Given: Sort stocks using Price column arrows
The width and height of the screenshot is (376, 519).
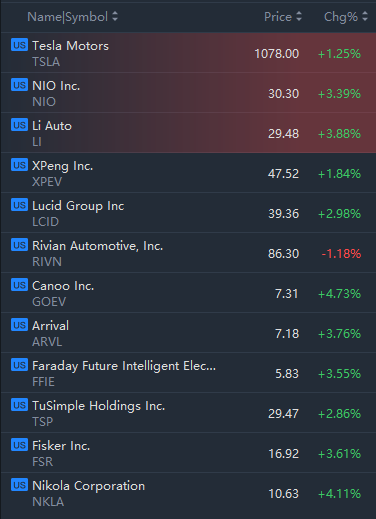Looking at the screenshot, I should click(299, 16).
